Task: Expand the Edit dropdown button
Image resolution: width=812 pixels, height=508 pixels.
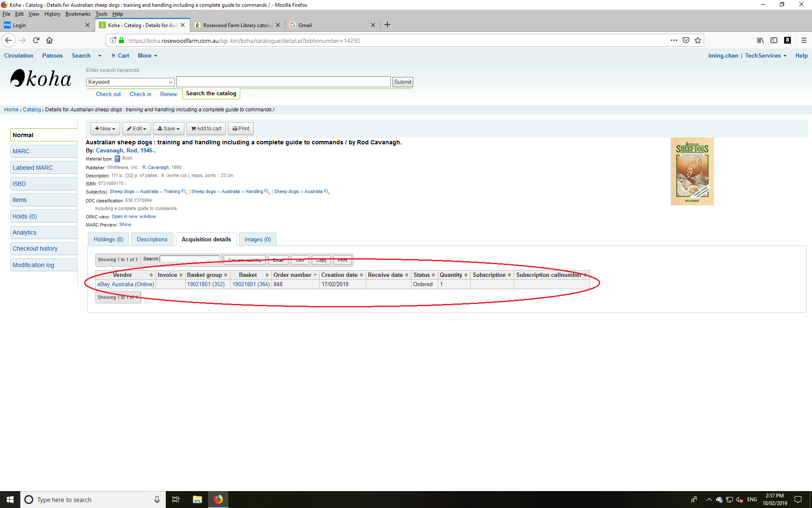Action: [137, 128]
